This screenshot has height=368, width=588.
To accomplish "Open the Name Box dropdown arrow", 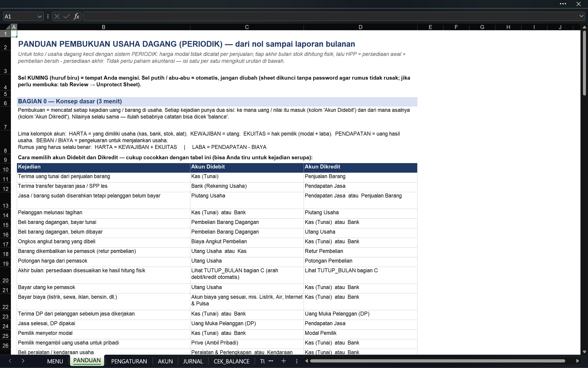I will (39, 17).
